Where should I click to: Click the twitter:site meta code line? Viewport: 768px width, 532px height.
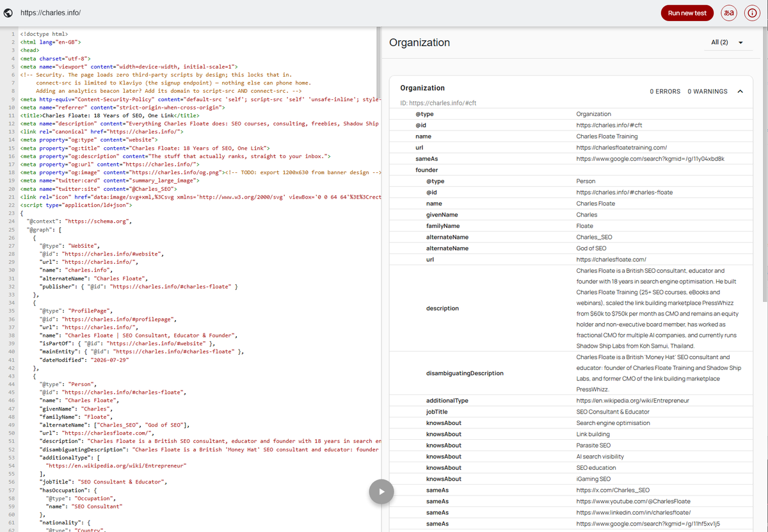(99, 189)
